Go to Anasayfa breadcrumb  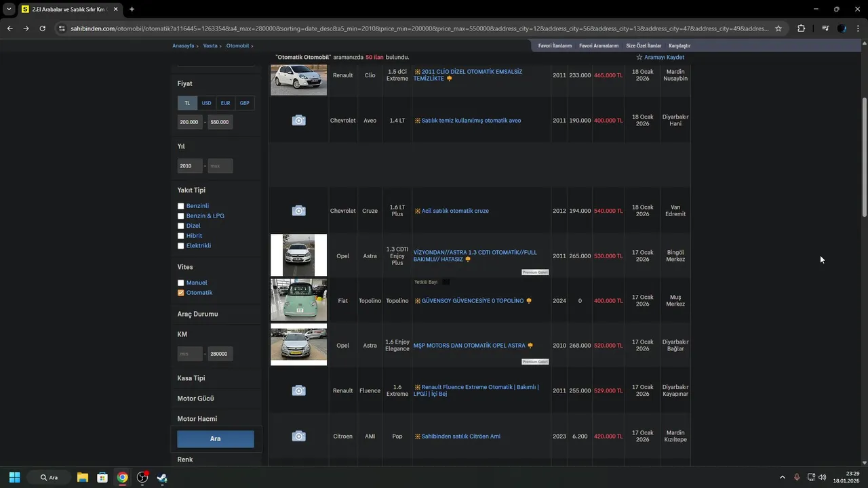[x=183, y=45]
